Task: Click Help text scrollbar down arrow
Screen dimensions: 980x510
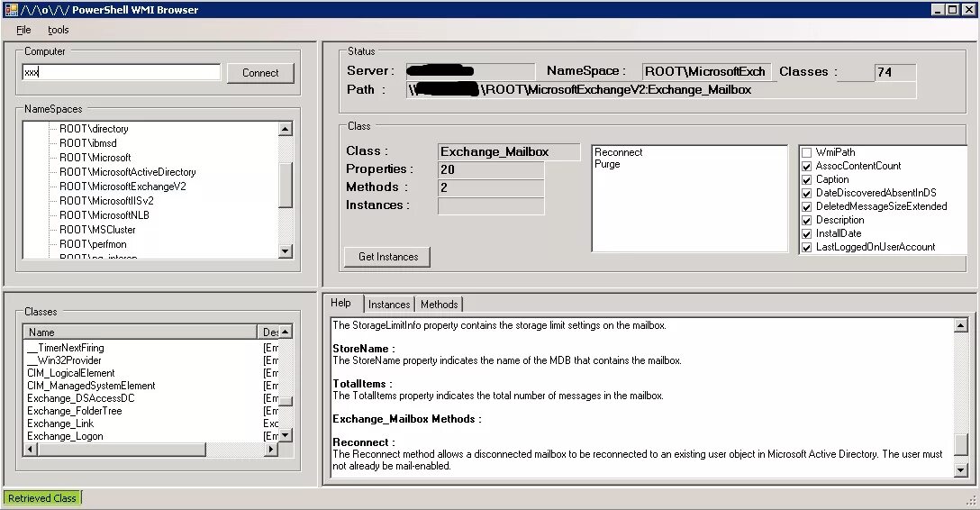Action: [961, 470]
